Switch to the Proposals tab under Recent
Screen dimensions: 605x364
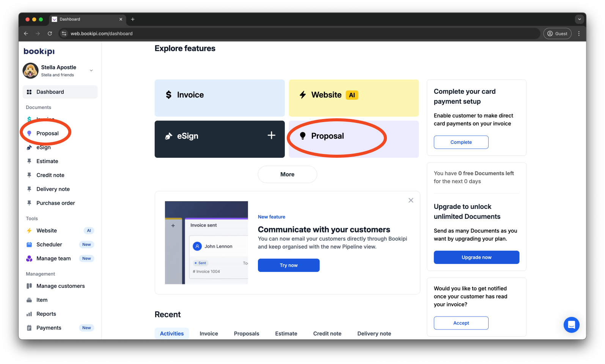[247, 334]
